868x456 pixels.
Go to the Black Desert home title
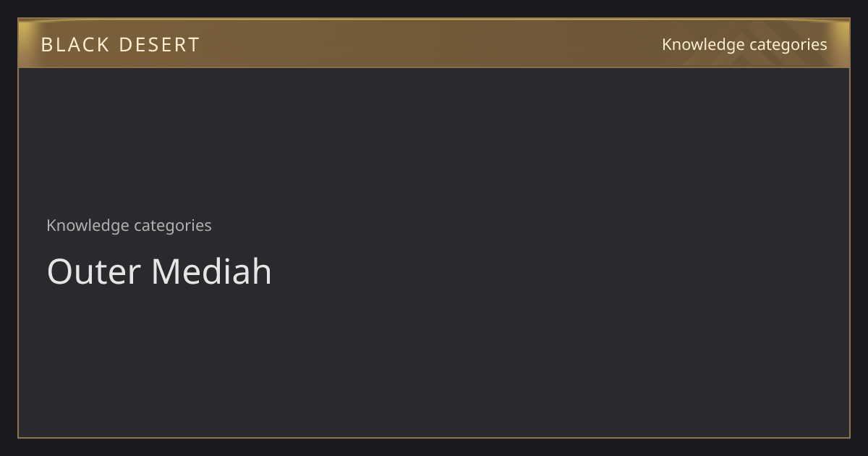click(120, 45)
